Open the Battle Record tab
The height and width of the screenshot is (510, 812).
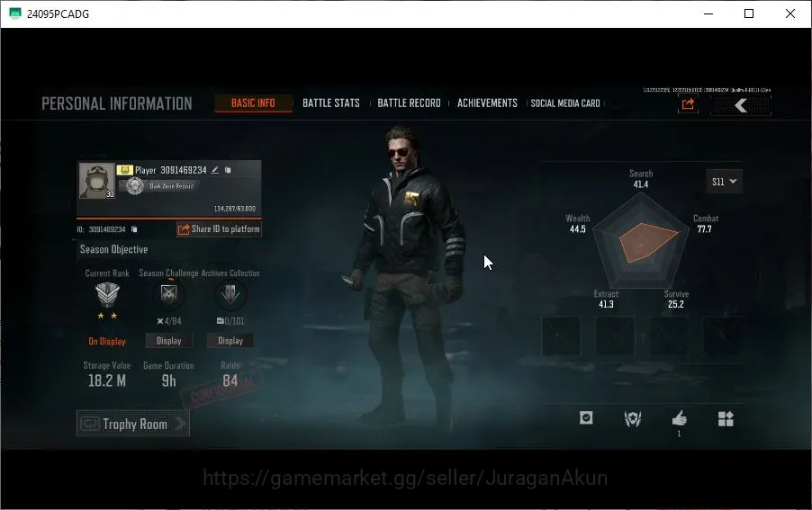click(x=409, y=103)
